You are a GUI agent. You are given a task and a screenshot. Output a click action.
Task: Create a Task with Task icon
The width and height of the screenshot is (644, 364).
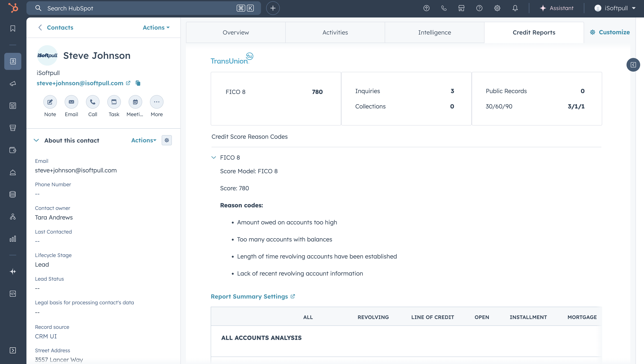pyautogui.click(x=114, y=102)
